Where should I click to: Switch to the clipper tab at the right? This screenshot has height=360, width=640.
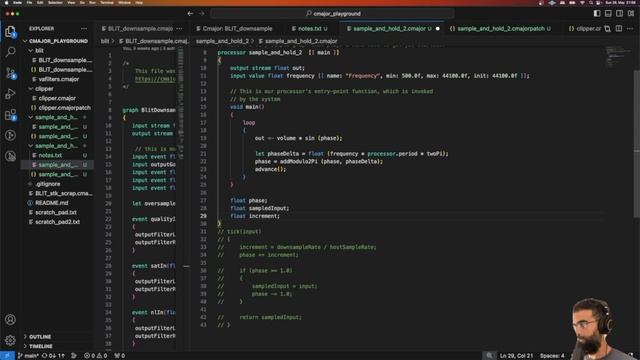point(584,29)
